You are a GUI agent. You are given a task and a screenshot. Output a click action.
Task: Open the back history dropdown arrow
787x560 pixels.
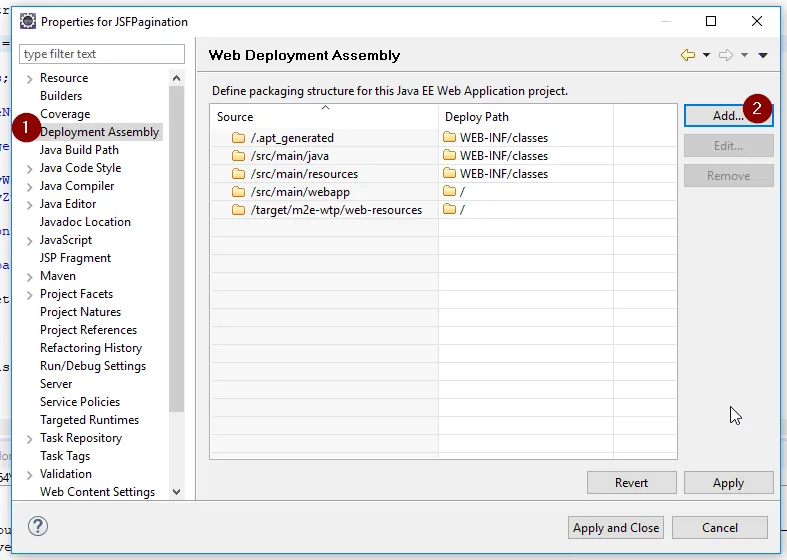pos(706,56)
